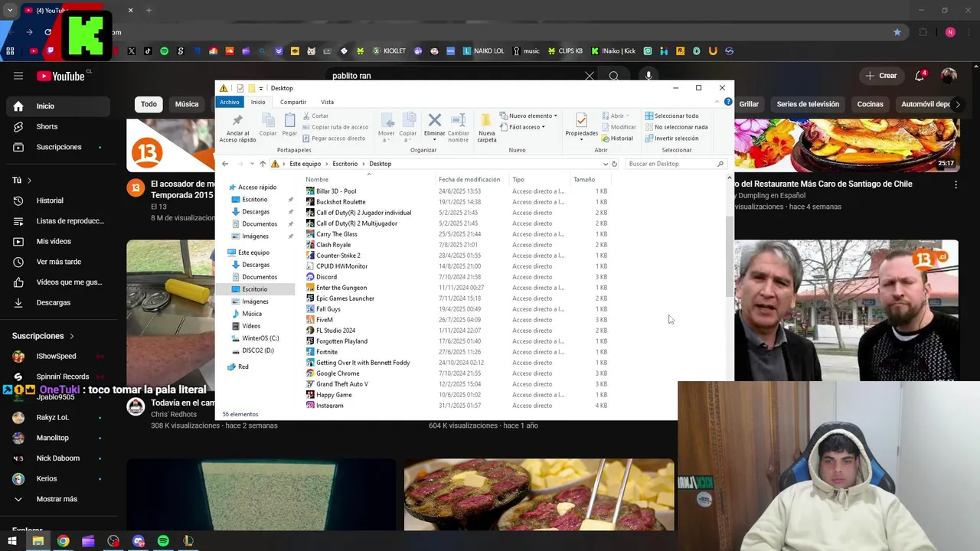
Task: Select the Inicio ribbon tab
Action: 258,102
